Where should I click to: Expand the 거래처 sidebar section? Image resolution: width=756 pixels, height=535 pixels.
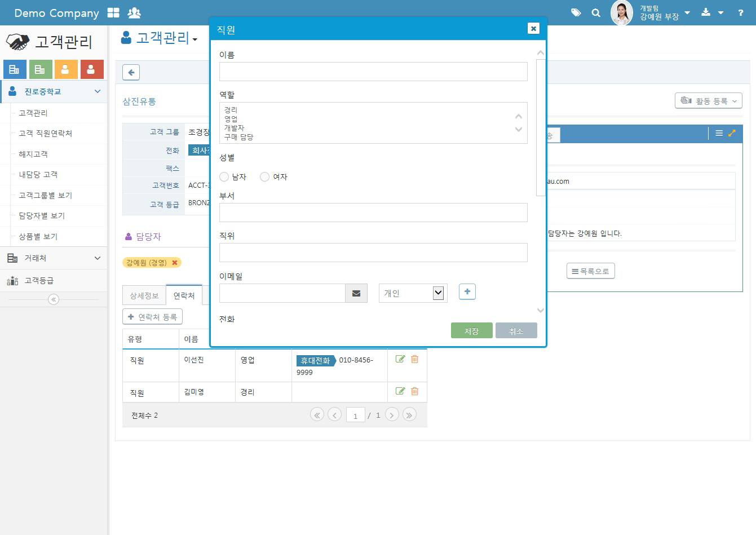coord(54,258)
